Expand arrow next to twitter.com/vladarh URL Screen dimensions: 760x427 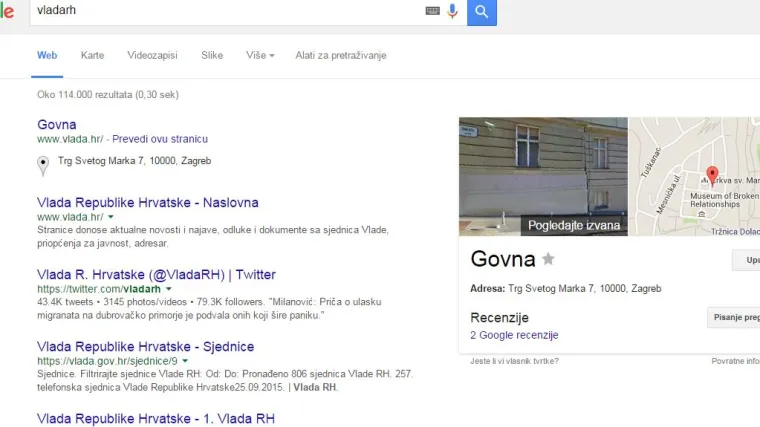click(x=169, y=288)
